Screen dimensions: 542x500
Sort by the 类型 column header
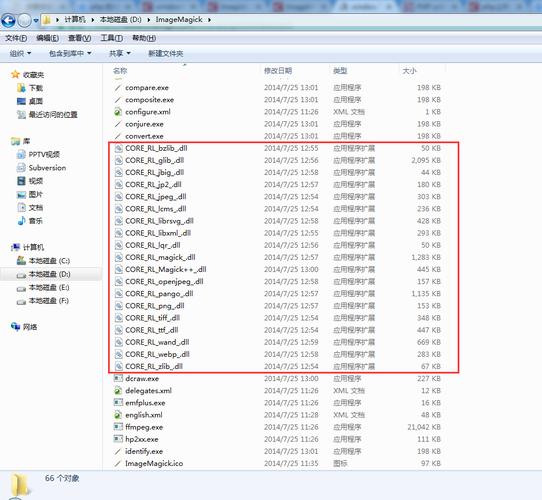(340, 71)
